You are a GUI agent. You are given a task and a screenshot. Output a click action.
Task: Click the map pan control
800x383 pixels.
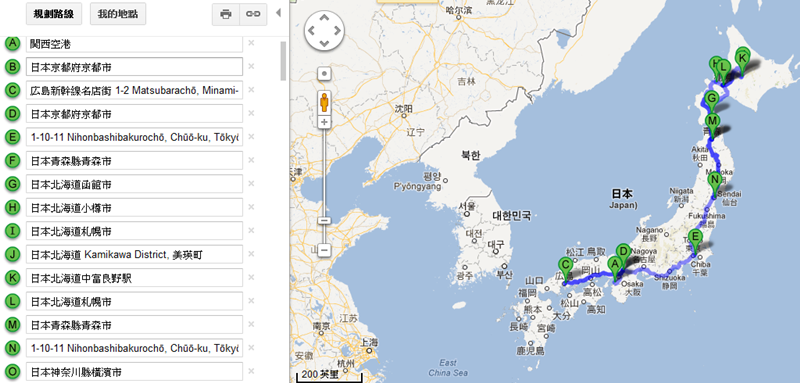(324, 31)
